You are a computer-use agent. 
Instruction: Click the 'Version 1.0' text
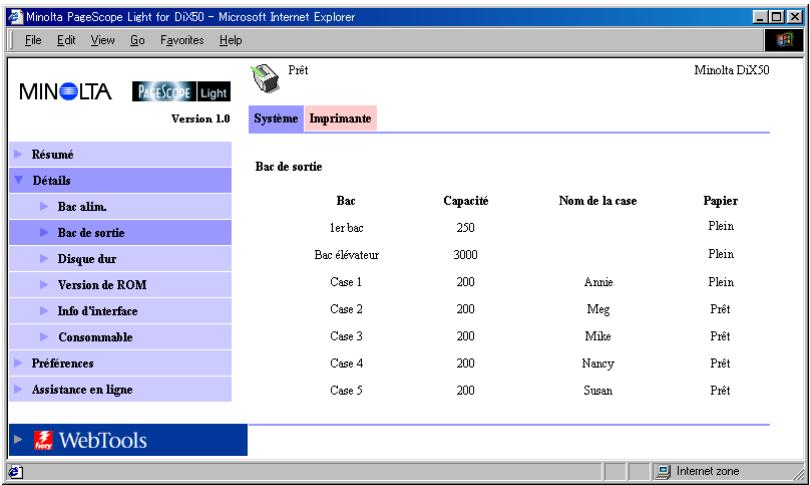point(201,119)
